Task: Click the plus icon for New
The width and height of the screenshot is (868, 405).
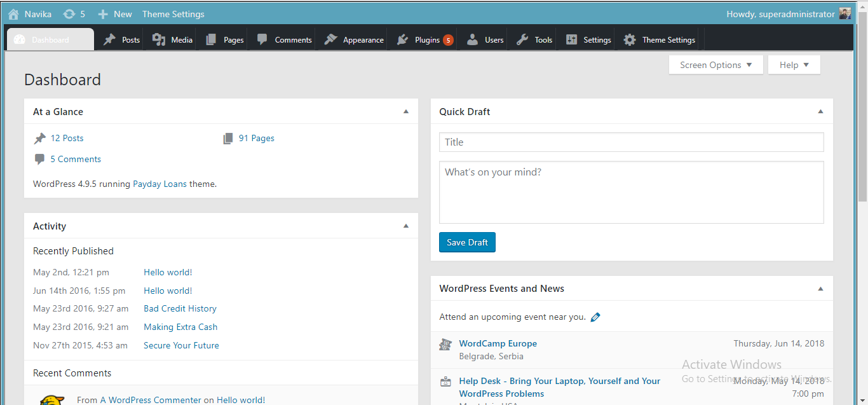Action: (x=103, y=14)
